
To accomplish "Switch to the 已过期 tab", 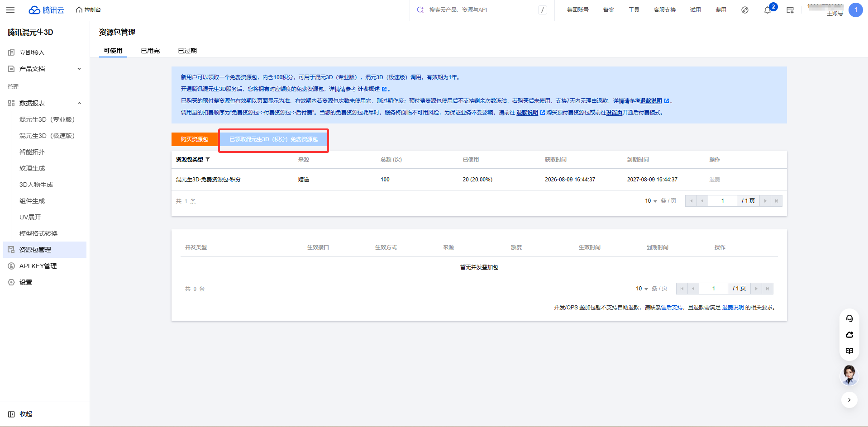I will point(187,51).
